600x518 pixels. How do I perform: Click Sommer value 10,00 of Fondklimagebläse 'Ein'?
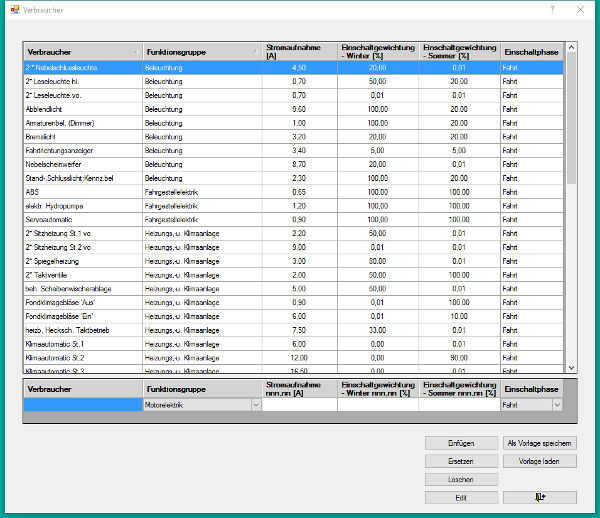tap(459, 316)
